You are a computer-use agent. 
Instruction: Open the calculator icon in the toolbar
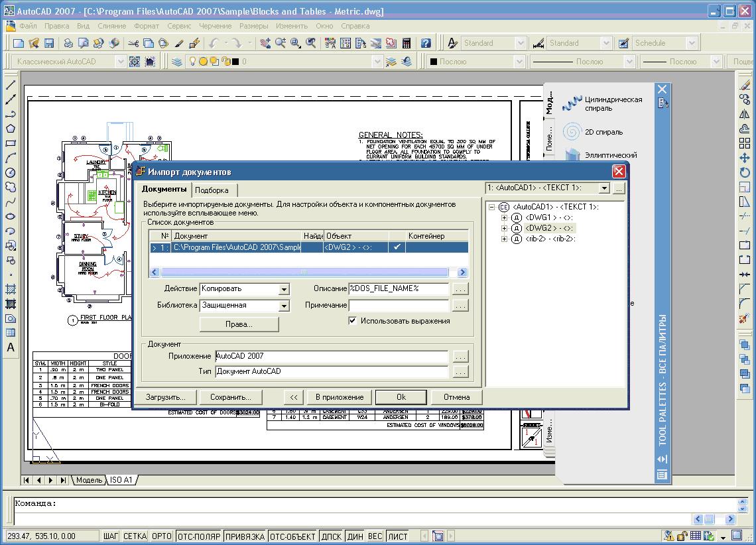(407, 43)
